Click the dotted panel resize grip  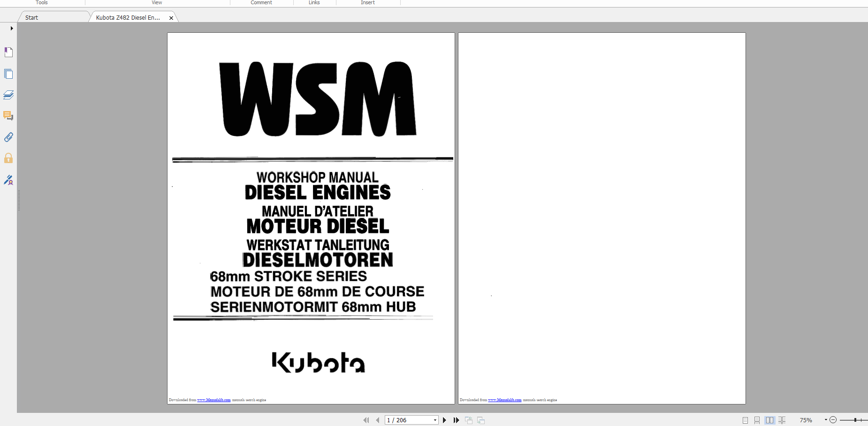[19, 201]
